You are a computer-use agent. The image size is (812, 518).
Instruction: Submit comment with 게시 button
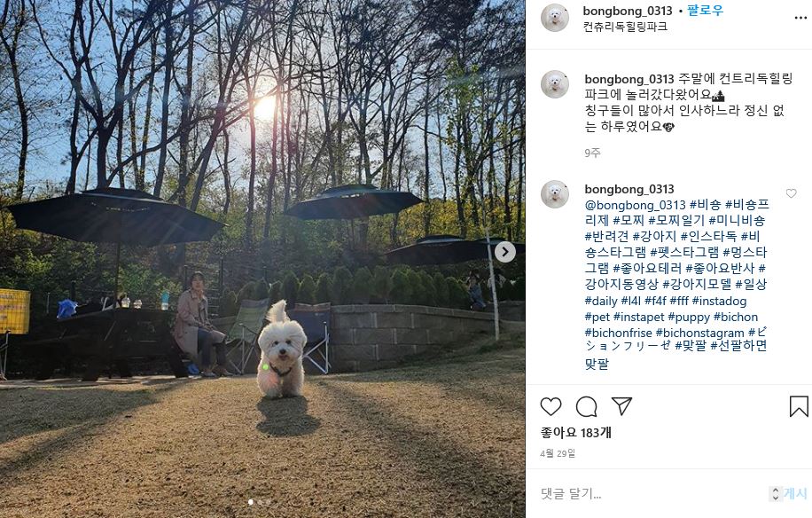[x=795, y=494]
